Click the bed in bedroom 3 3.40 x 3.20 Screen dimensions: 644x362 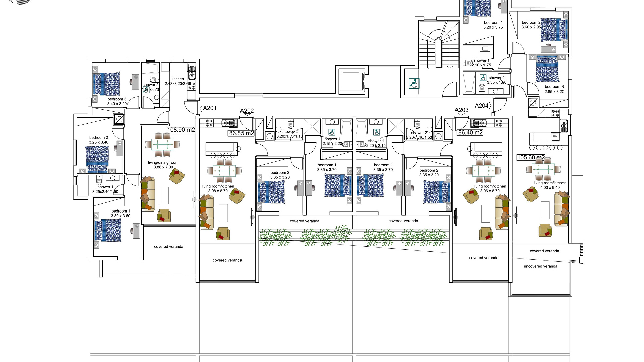(x=106, y=83)
